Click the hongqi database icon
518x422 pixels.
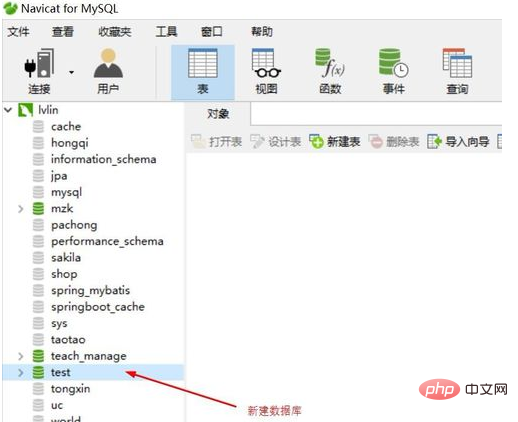point(38,143)
